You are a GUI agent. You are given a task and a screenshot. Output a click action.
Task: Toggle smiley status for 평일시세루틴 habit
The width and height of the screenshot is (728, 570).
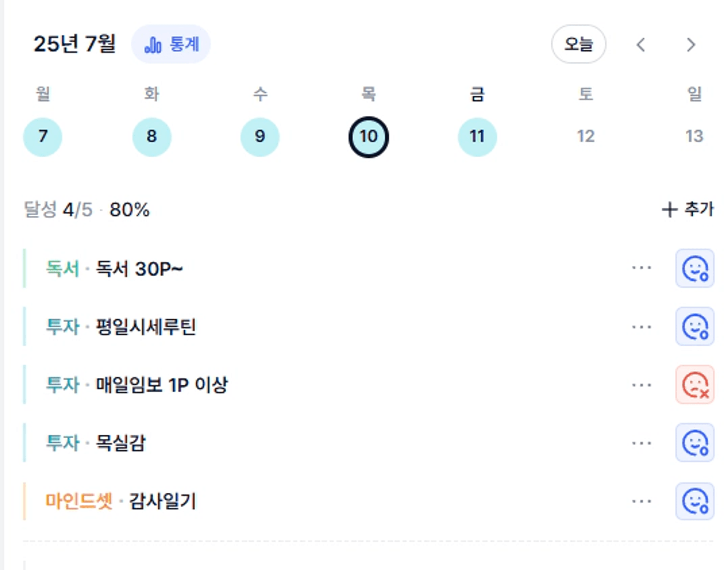pos(695,326)
